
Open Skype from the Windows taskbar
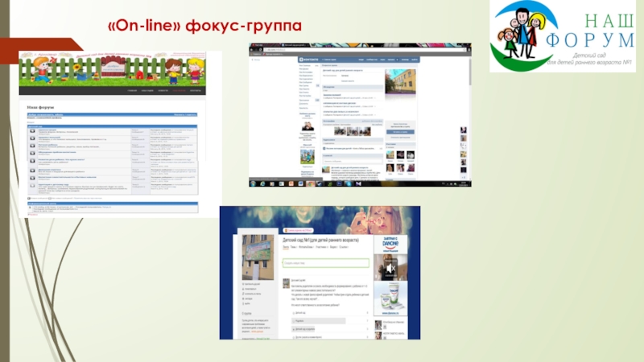(349, 184)
